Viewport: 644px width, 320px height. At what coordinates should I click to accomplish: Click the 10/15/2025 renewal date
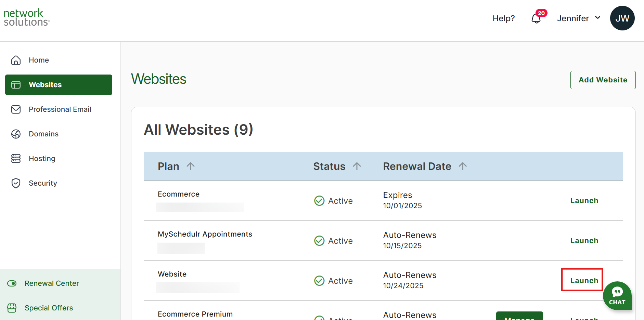[x=402, y=246]
